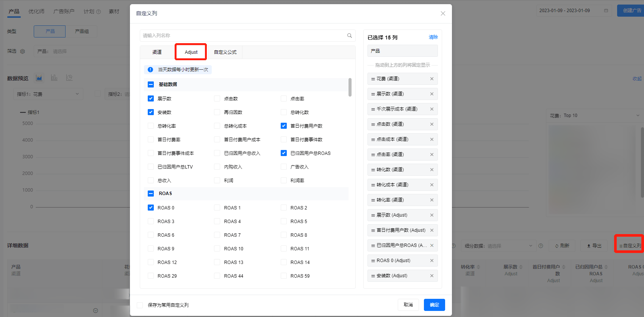The height and width of the screenshot is (317, 644).
Task: Click calendar icon in date range
Action: click(x=606, y=11)
